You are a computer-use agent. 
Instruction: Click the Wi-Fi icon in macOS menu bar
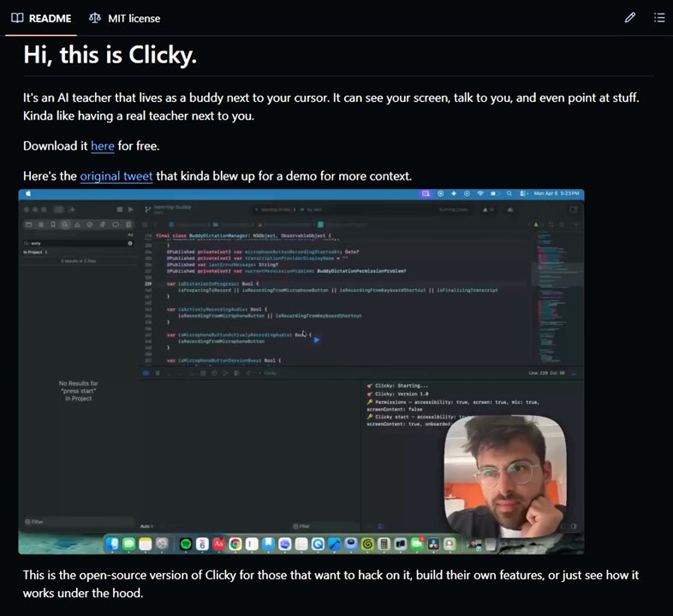480,193
